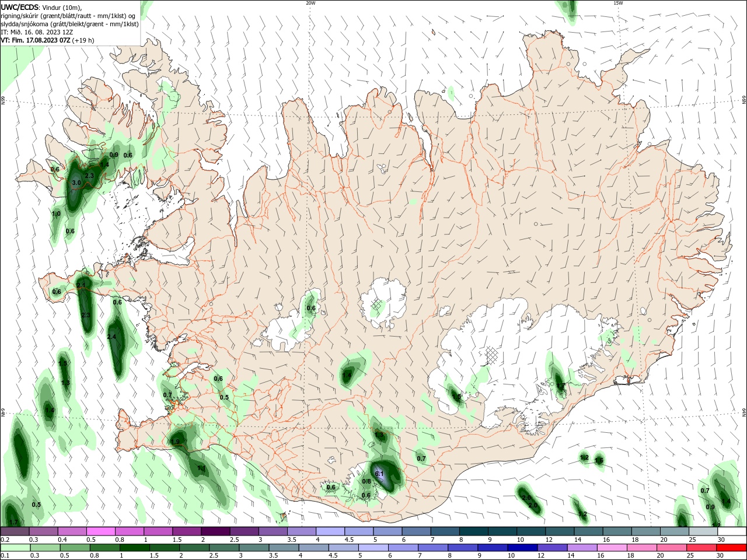This screenshot has width=747, height=560.
Task: Click the 1.9 rain value on Reykjanes
Action: point(175,442)
